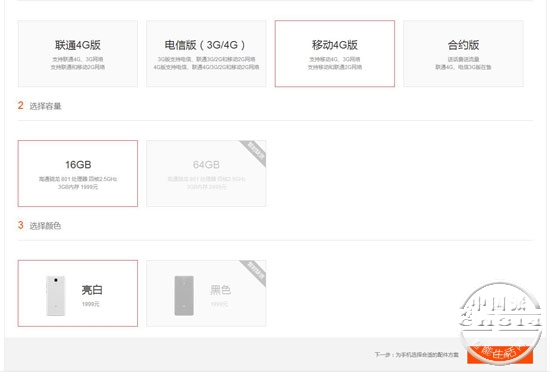Click the 选择容量 step heading
The height and width of the screenshot is (372, 550).
(x=45, y=106)
